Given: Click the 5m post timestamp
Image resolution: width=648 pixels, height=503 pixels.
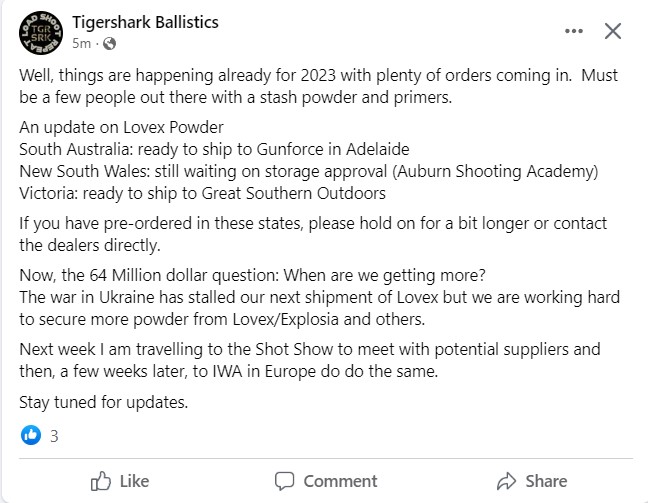Looking at the screenshot, I should coord(81,43).
